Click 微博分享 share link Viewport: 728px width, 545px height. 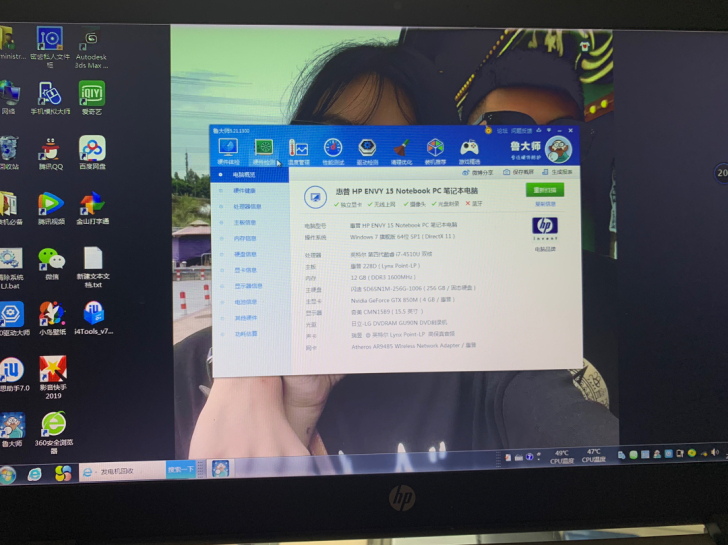pos(478,173)
